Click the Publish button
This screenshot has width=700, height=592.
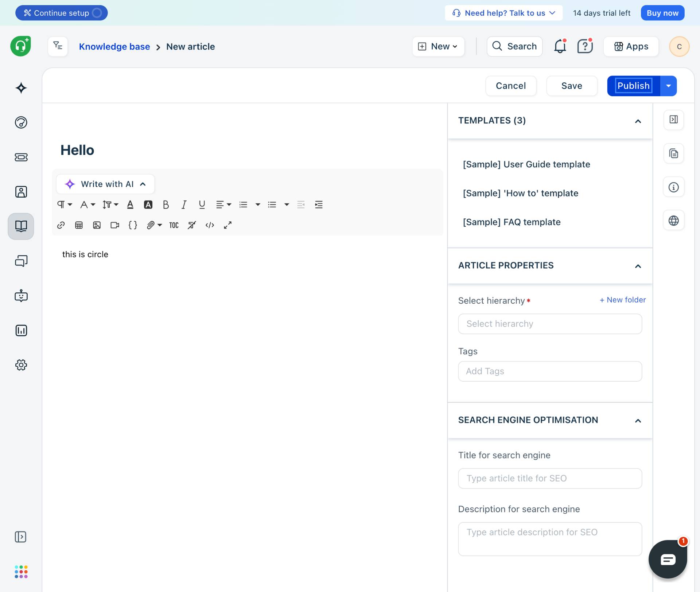coord(634,86)
